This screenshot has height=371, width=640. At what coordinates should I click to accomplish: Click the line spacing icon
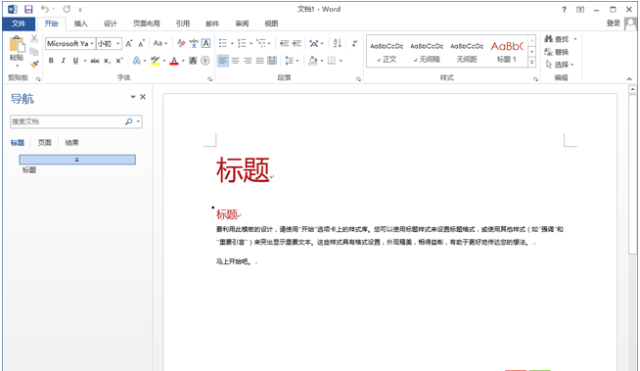[289, 61]
